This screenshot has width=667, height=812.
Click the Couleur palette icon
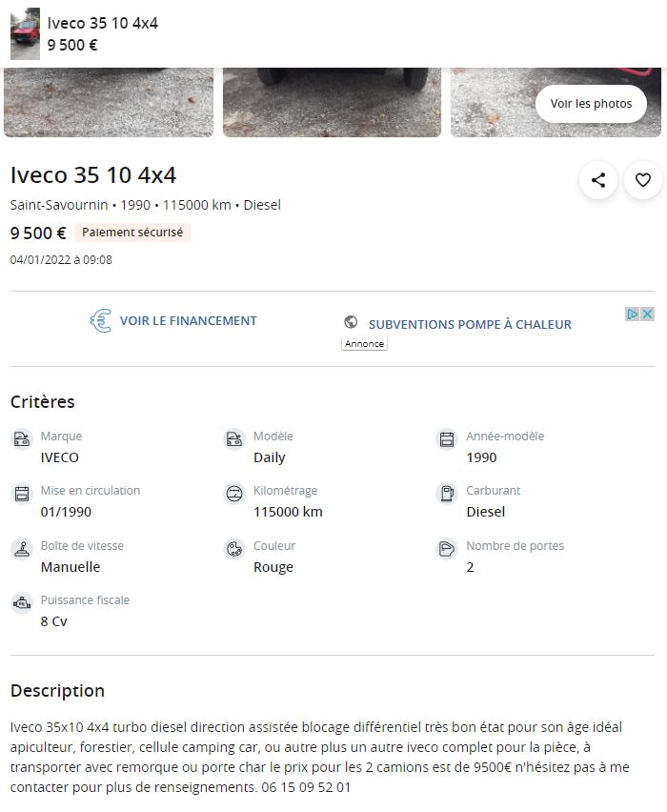(x=233, y=549)
